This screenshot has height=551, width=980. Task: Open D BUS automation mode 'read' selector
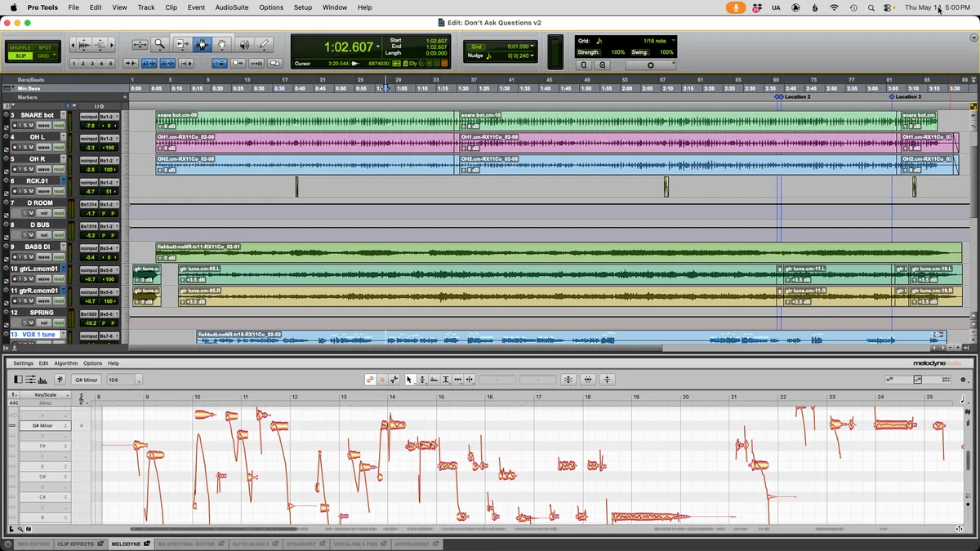(x=59, y=235)
